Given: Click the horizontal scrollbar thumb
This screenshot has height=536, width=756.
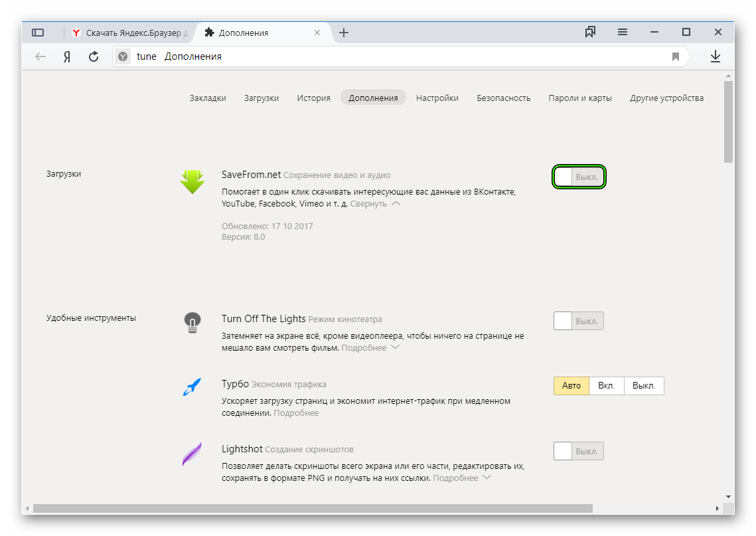Looking at the screenshot, I should [x=313, y=509].
